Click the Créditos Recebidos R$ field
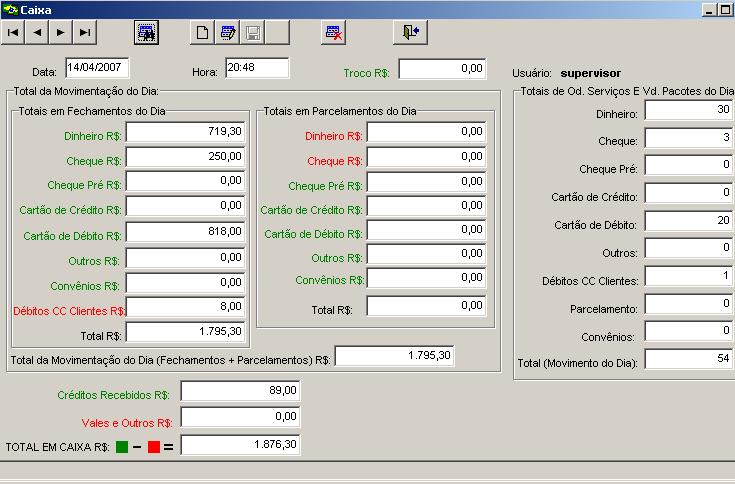 tap(240, 391)
